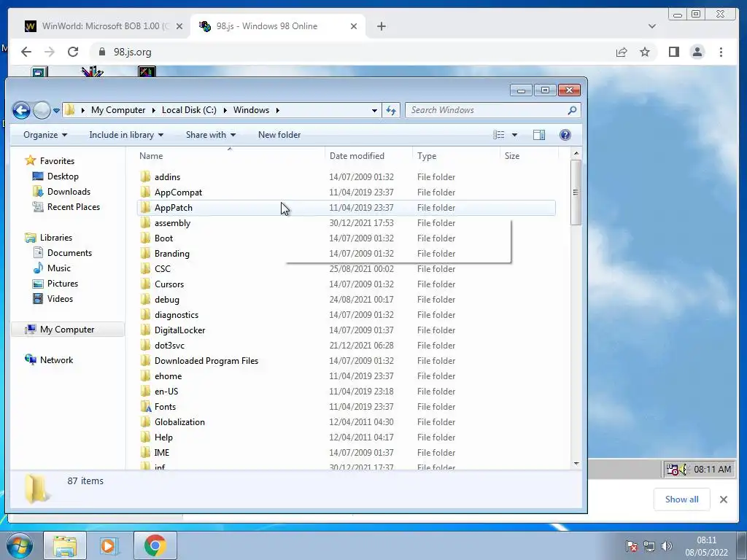
Task: Select the Help folder icon
Action: (x=146, y=437)
